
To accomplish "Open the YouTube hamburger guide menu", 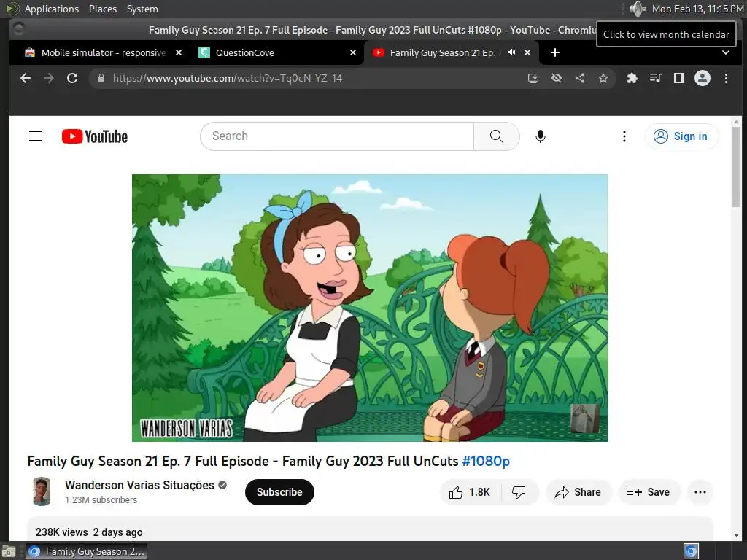I will [36, 136].
